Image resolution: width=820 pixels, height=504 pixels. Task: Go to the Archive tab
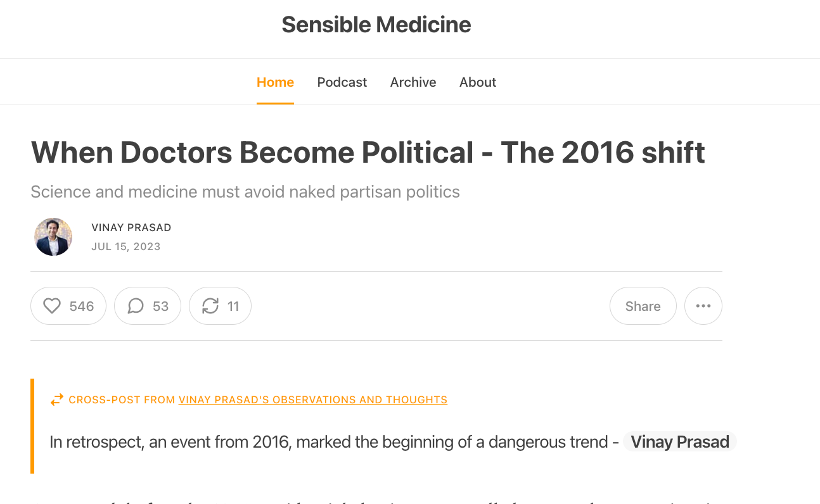413,82
